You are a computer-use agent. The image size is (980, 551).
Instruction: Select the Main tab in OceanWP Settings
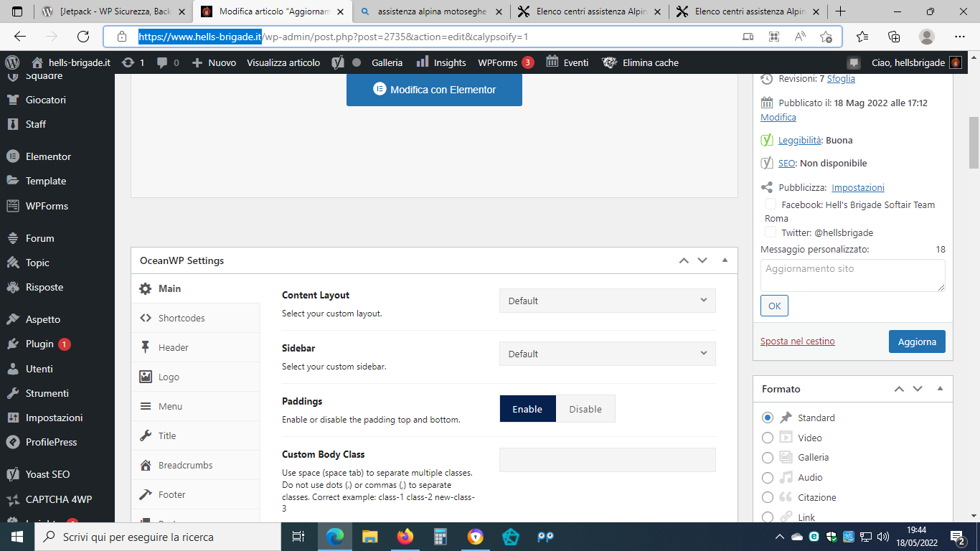(x=196, y=288)
